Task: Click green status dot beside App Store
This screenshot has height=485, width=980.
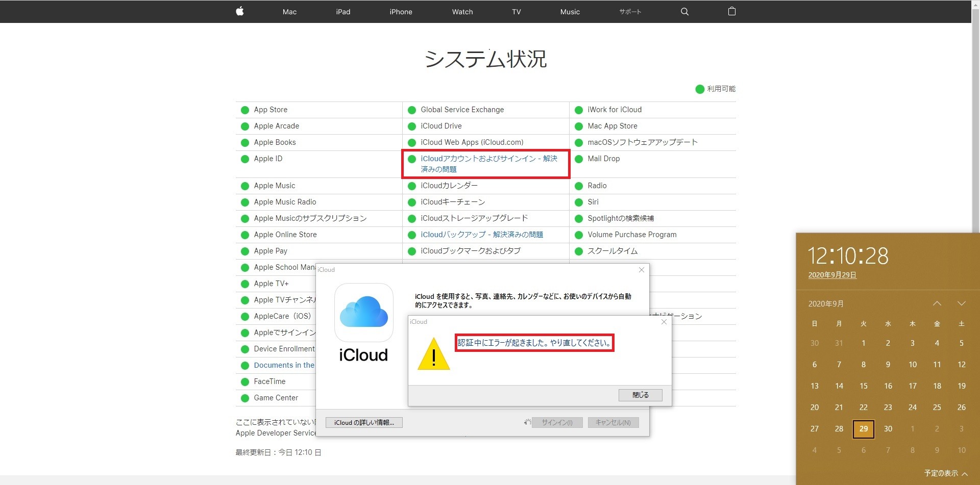Action: coord(245,110)
